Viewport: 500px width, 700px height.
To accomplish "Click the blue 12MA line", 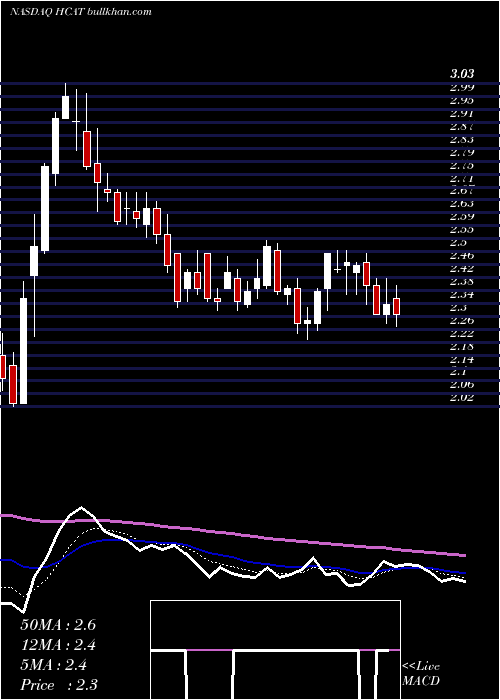I will tap(232, 557).
